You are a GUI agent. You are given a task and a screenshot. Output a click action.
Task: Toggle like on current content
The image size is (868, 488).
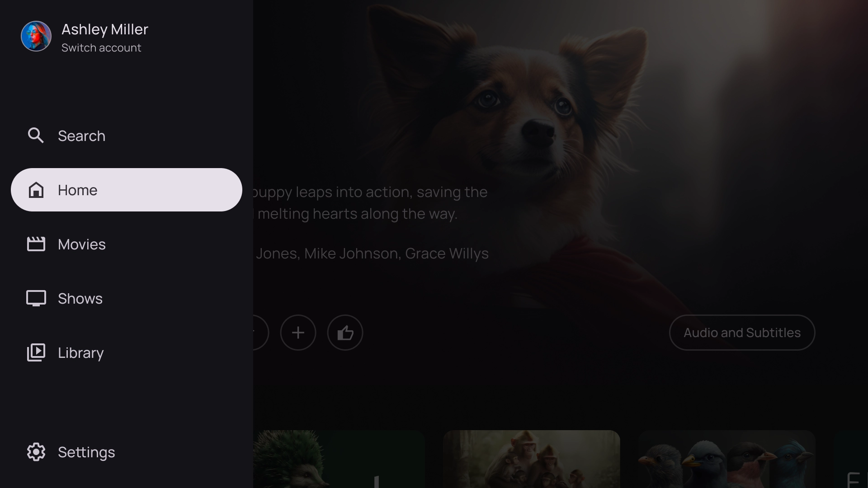345,333
